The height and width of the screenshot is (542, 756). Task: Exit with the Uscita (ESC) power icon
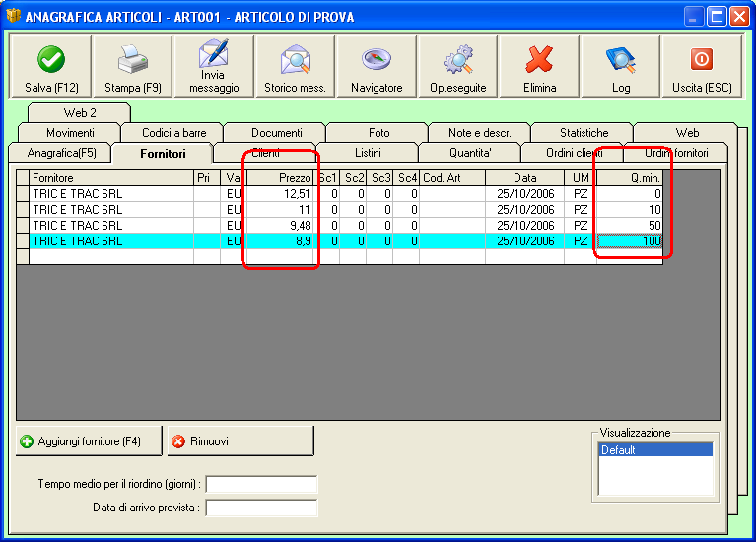(x=702, y=59)
